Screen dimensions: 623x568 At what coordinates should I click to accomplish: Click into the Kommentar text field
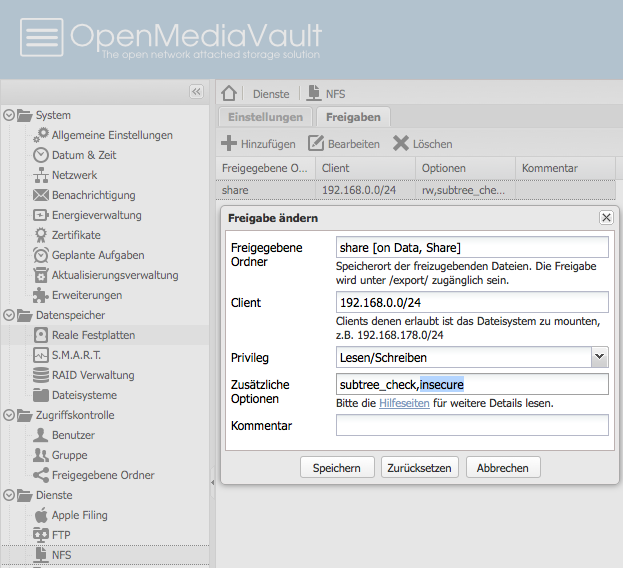click(472, 425)
